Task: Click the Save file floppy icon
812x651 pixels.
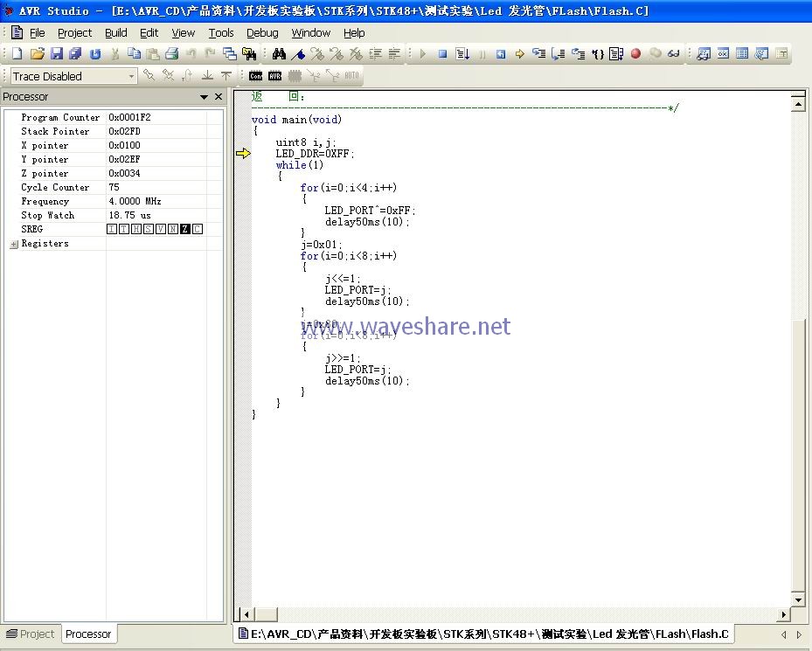Action: [57, 54]
